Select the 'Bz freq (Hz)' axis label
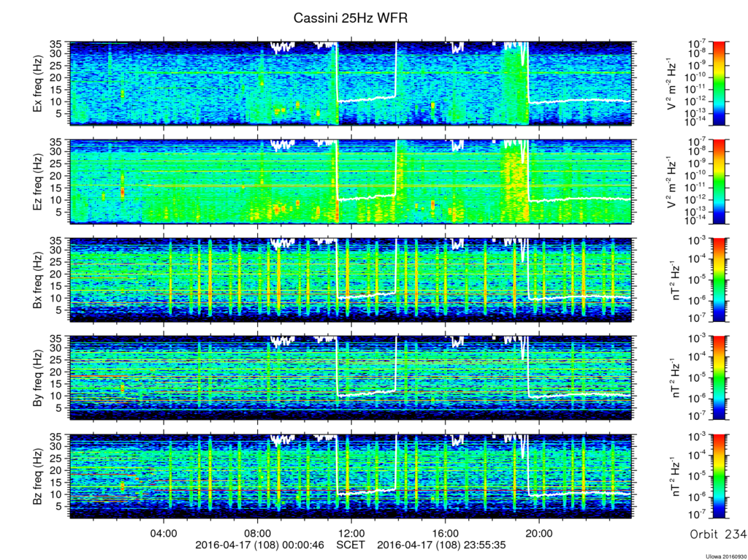 37,475
